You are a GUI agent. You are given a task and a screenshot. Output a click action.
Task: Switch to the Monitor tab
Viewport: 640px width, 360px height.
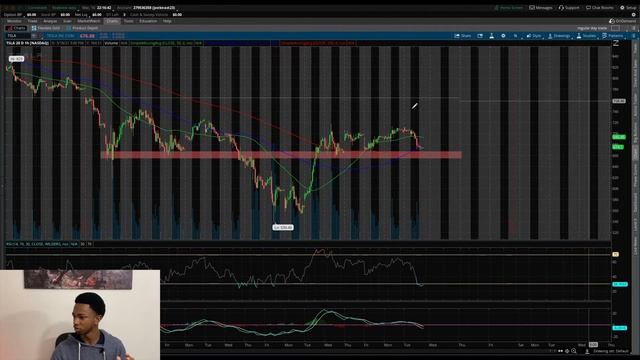coord(14,21)
